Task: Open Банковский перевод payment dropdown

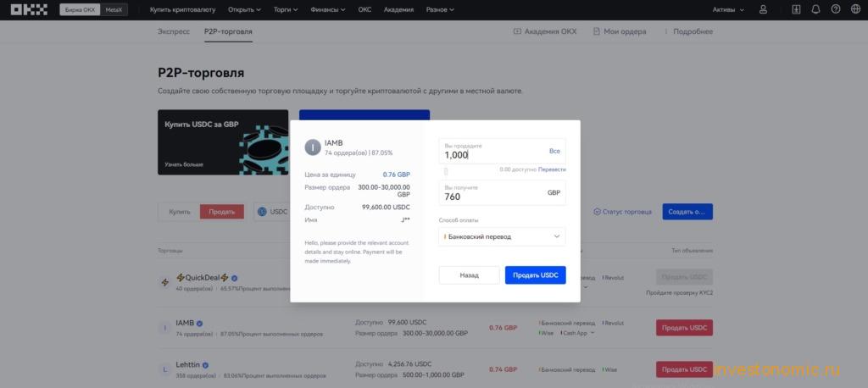Action: pos(502,236)
